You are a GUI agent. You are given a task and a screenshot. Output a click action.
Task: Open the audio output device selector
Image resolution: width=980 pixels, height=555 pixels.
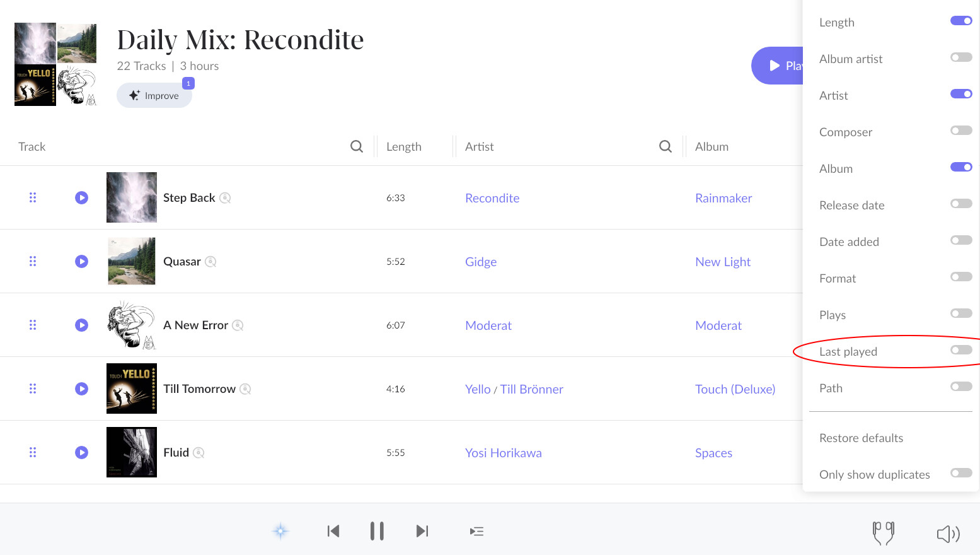click(x=883, y=533)
